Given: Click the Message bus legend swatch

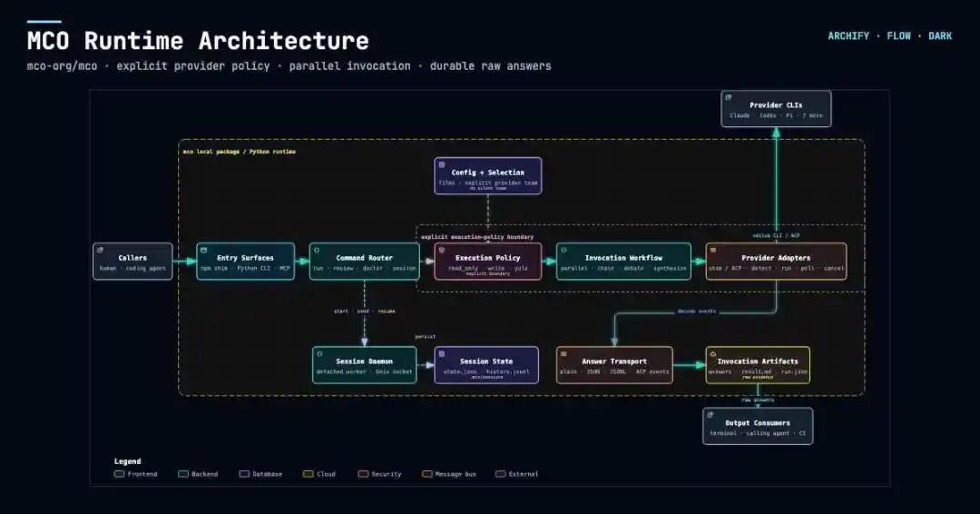Looking at the screenshot, I should [426, 474].
